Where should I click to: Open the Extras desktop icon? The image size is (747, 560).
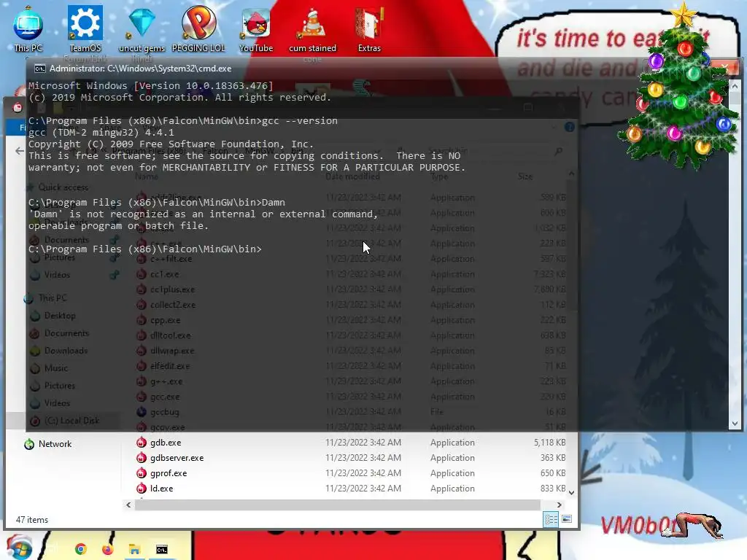pos(369,28)
